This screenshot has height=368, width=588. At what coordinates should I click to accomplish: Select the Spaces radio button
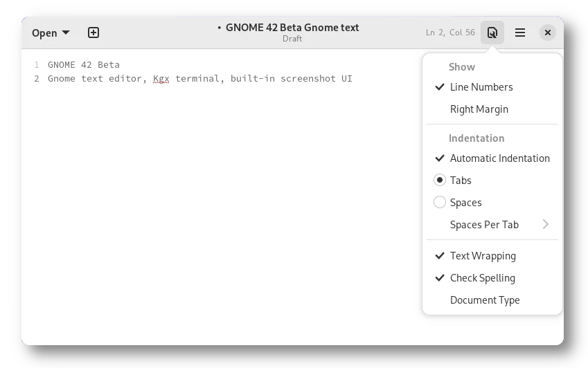pyautogui.click(x=440, y=203)
